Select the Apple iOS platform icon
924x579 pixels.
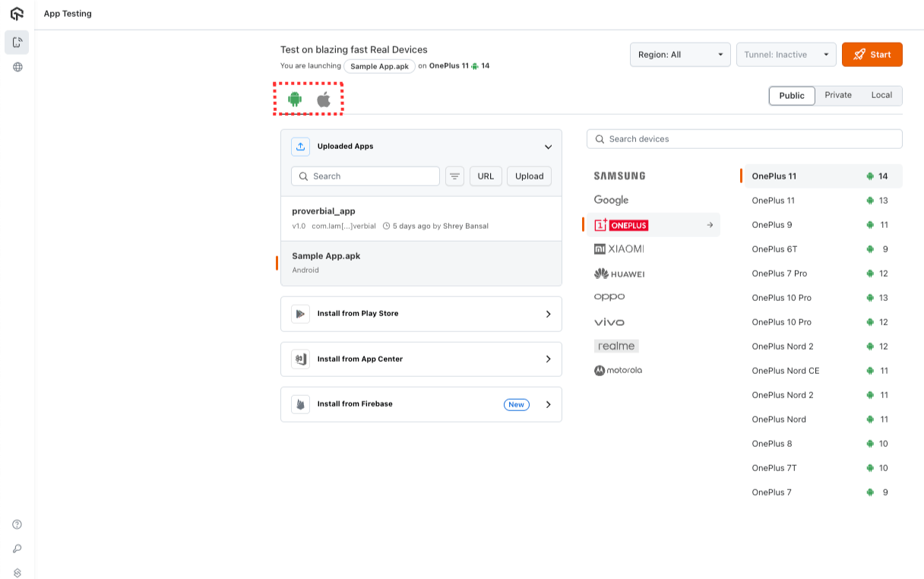click(322, 97)
